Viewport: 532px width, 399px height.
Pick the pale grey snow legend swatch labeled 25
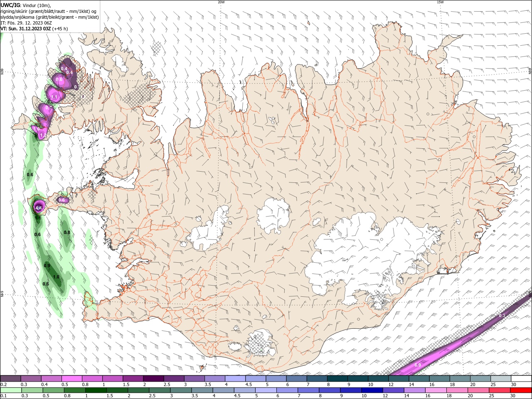500,379
